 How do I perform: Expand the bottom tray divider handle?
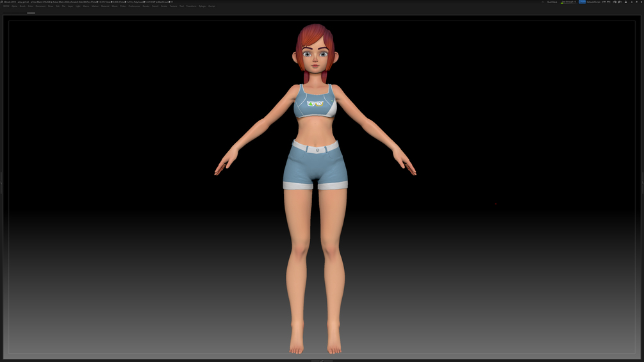(x=322, y=360)
